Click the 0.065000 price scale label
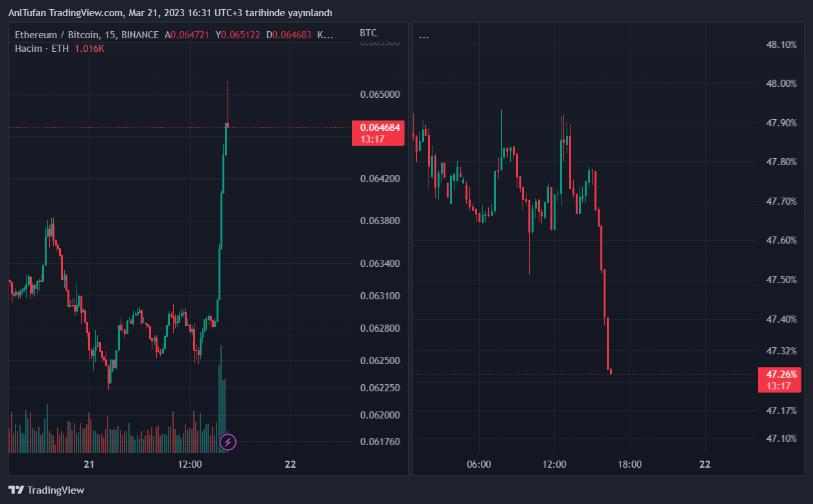This screenshot has height=504, width=813. pos(380,95)
